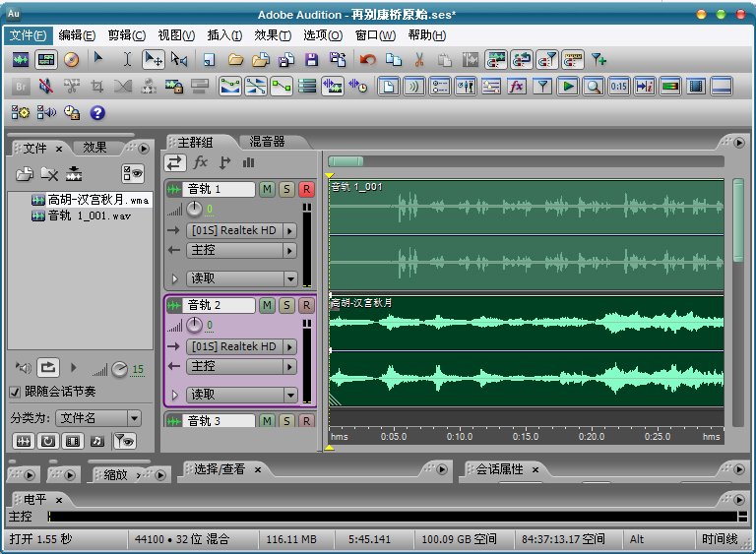This screenshot has height=554, width=756.
Task: Close the 会话属性 panel
Action: click(535, 469)
